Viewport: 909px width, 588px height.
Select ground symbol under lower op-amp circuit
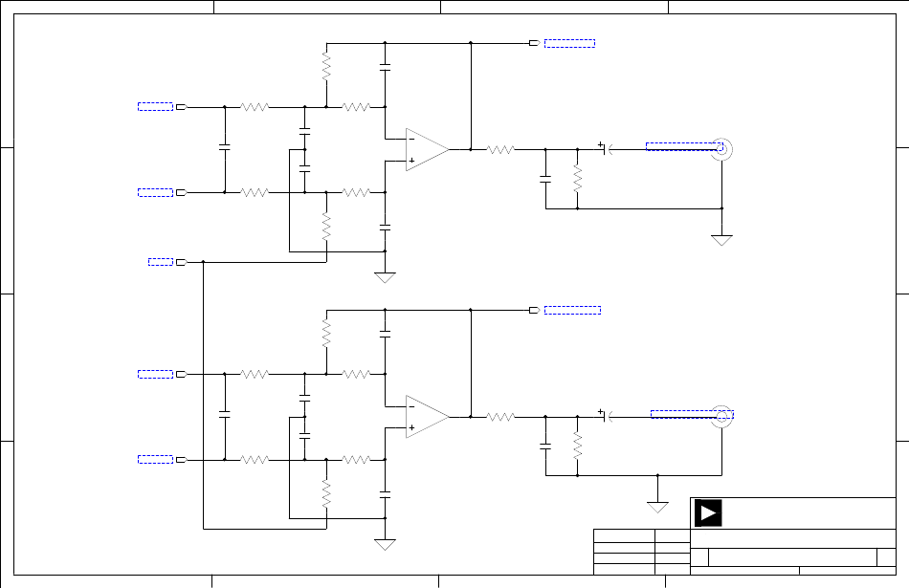pyautogui.click(x=385, y=545)
